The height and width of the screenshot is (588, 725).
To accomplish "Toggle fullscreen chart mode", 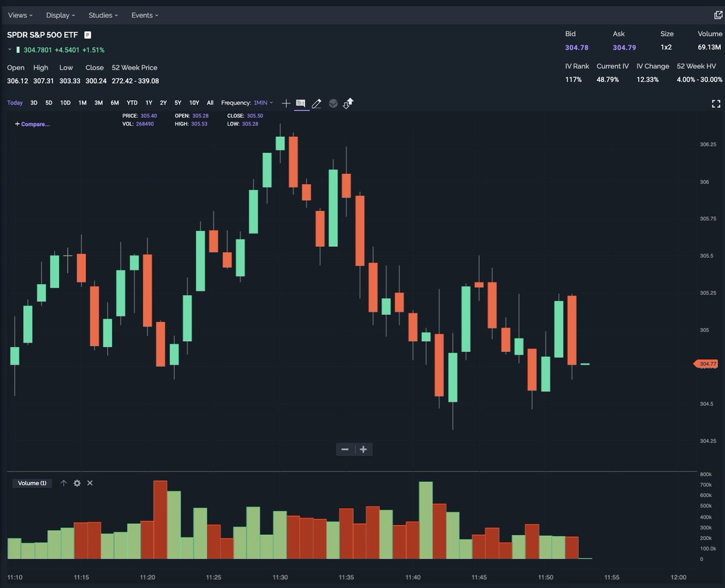I will point(717,104).
